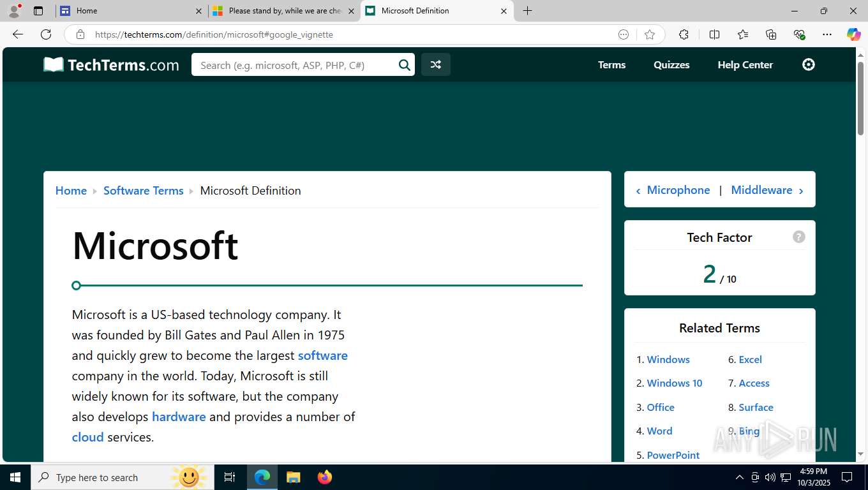The height and width of the screenshot is (490, 868).
Task: Open related term Word
Action: tap(659, 431)
